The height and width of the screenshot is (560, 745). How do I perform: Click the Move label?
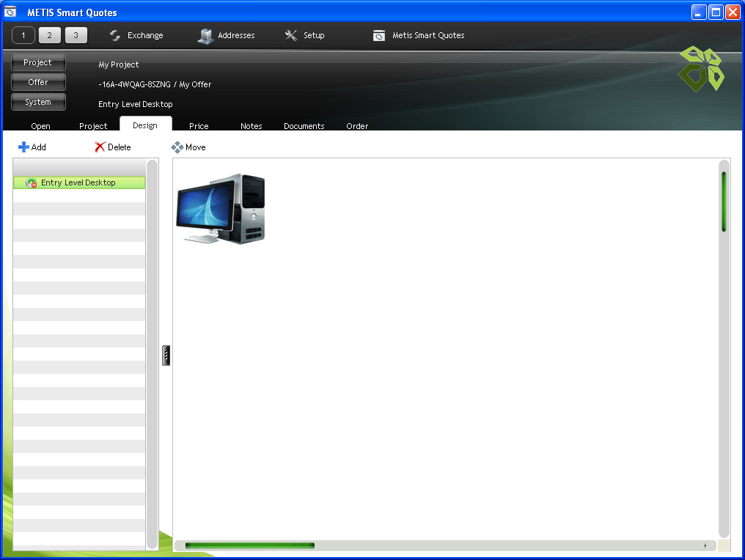click(195, 147)
